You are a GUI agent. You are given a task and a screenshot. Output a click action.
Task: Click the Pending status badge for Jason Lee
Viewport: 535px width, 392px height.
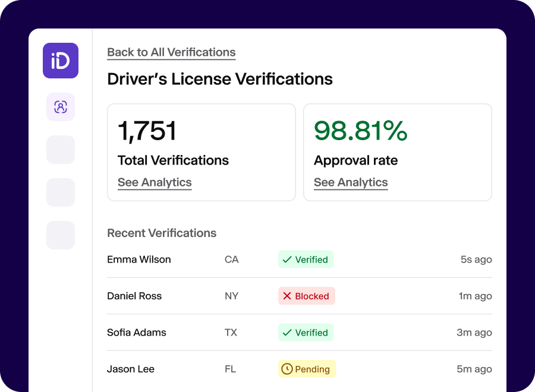(x=307, y=369)
